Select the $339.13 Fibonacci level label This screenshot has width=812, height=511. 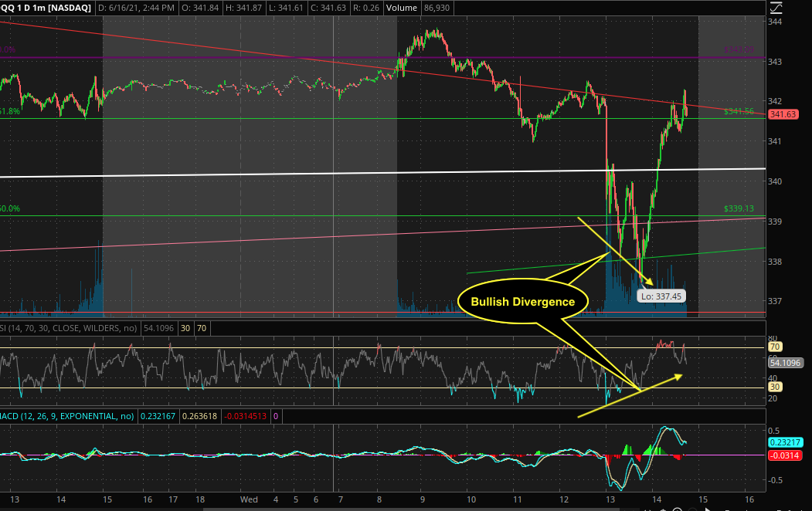pyautogui.click(x=739, y=208)
